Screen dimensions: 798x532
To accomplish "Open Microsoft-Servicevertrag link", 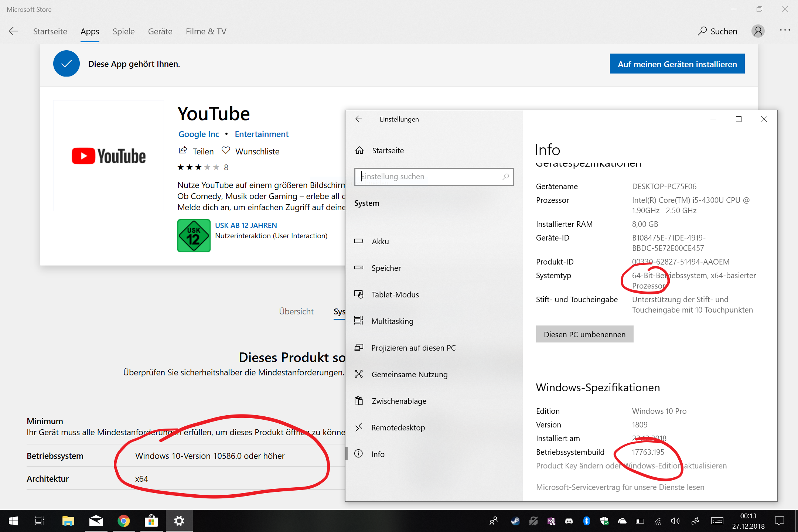I will pyautogui.click(x=620, y=487).
